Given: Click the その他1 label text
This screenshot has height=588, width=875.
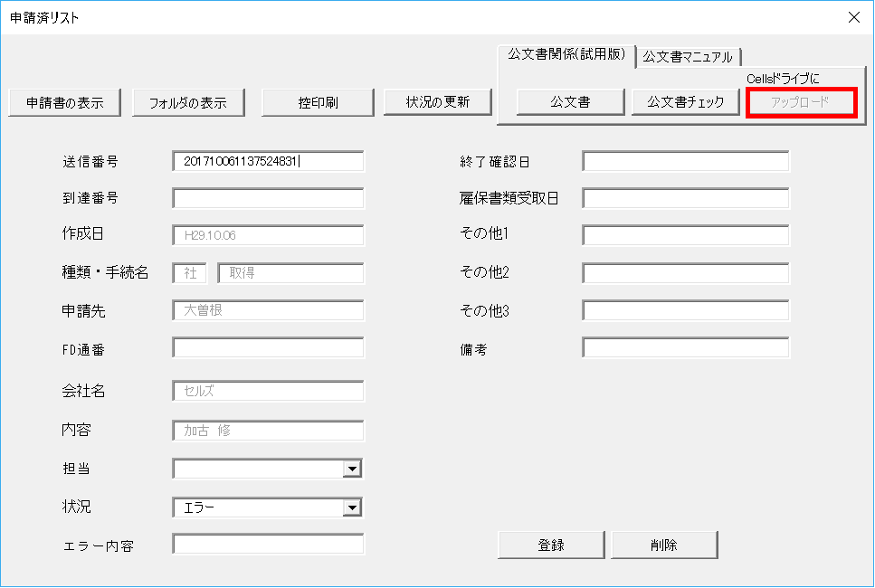Looking at the screenshot, I should 484,233.
